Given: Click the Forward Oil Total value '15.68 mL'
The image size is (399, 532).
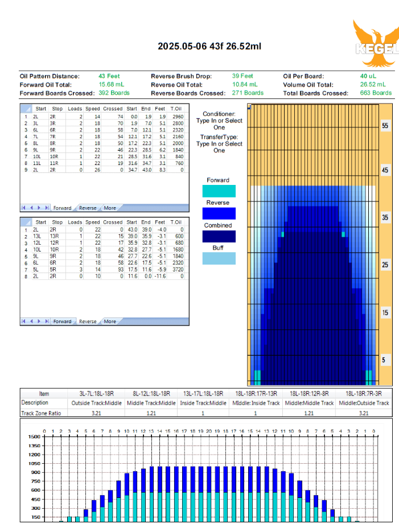Looking at the screenshot, I should pyautogui.click(x=112, y=84).
